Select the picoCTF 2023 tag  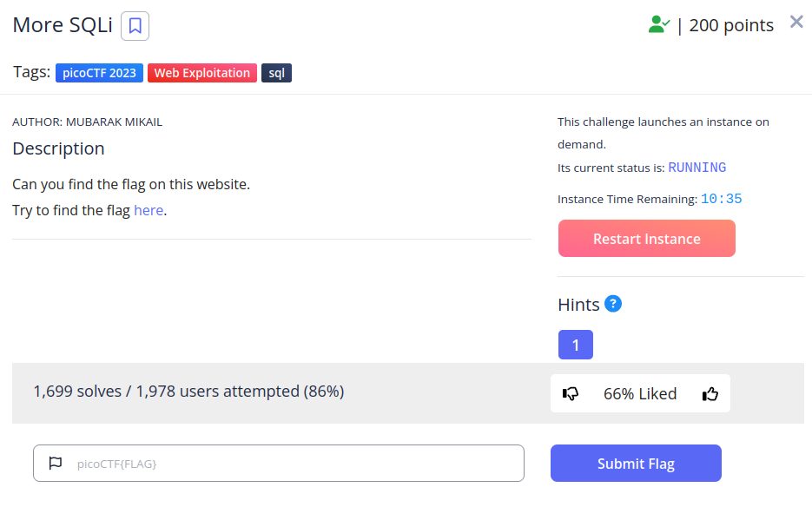coord(98,73)
